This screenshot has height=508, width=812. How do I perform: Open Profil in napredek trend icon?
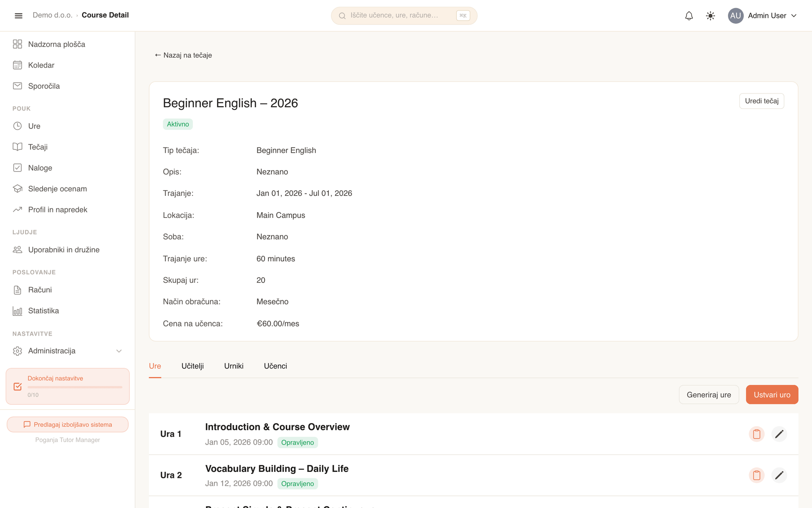pos(17,210)
